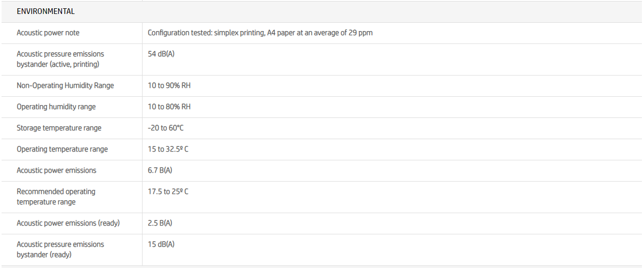Click the Acoustic power emissions (ready) label
The height and width of the screenshot is (268, 644).
tap(68, 223)
